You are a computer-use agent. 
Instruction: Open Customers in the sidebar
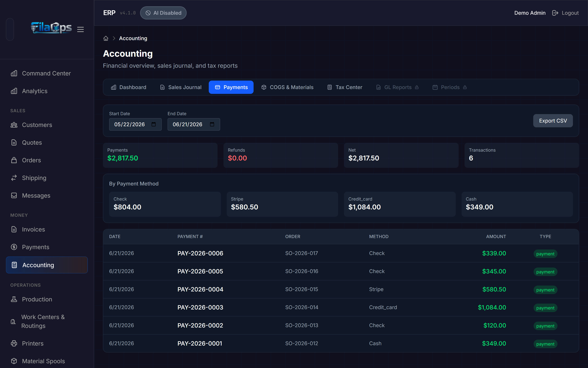[x=47, y=125]
